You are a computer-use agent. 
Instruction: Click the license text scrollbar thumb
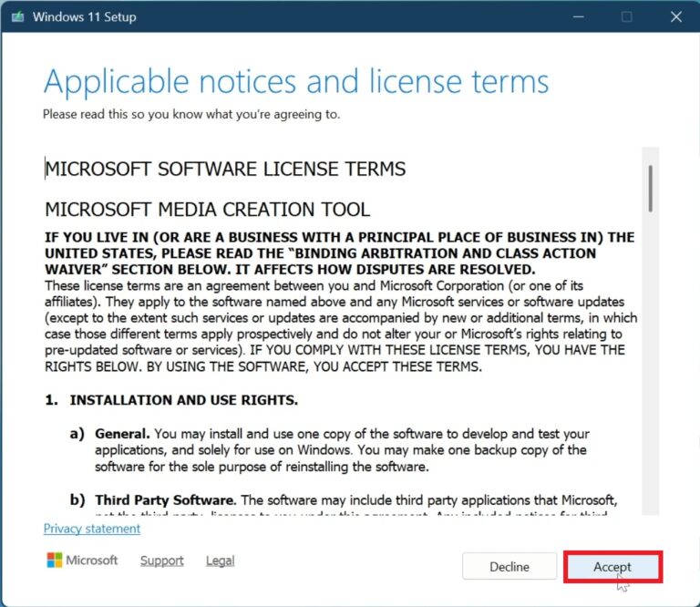[x=650, y=188]
